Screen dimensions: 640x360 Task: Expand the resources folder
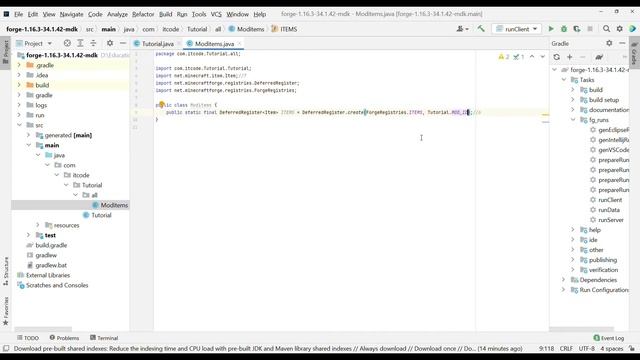[x=38, y=225]
